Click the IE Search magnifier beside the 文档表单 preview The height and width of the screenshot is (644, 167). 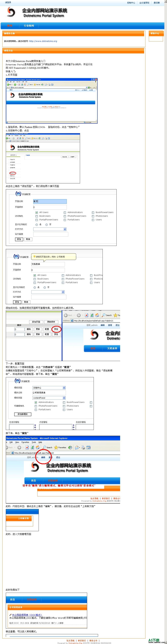click(x=104, y=315)
